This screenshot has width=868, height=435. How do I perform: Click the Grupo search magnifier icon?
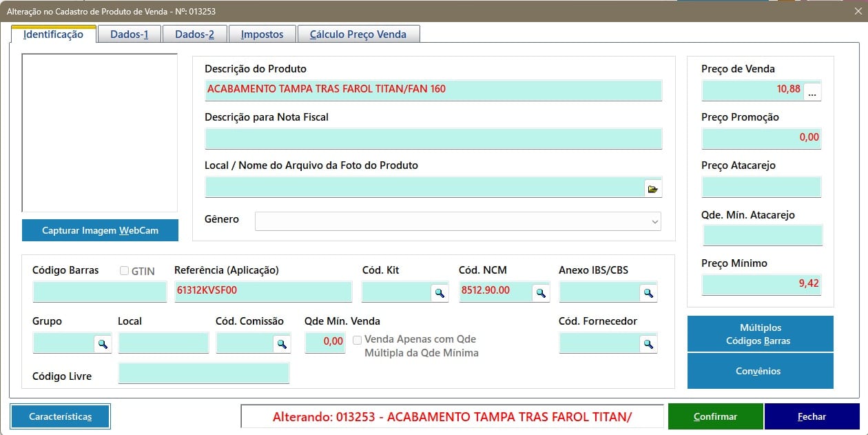(103, 343)
